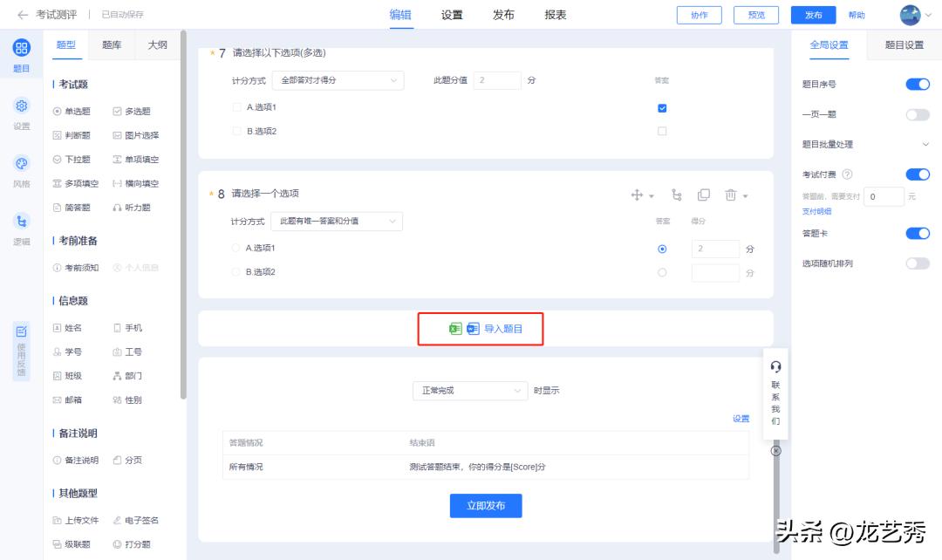The height and width of the screenshot is (560, 942).
Task: Switch to the 题库 tab
Action: point(112,44)
